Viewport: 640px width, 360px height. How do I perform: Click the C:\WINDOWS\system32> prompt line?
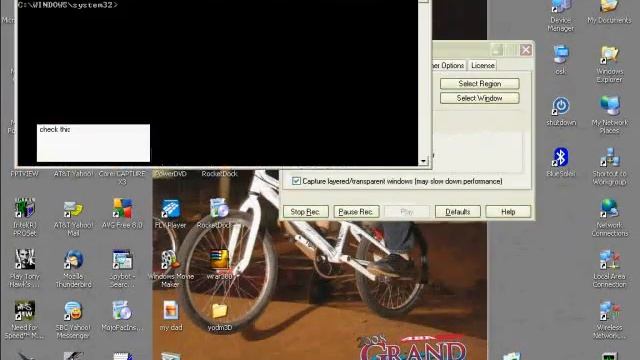pyautogui.click(x=68, y=5)
